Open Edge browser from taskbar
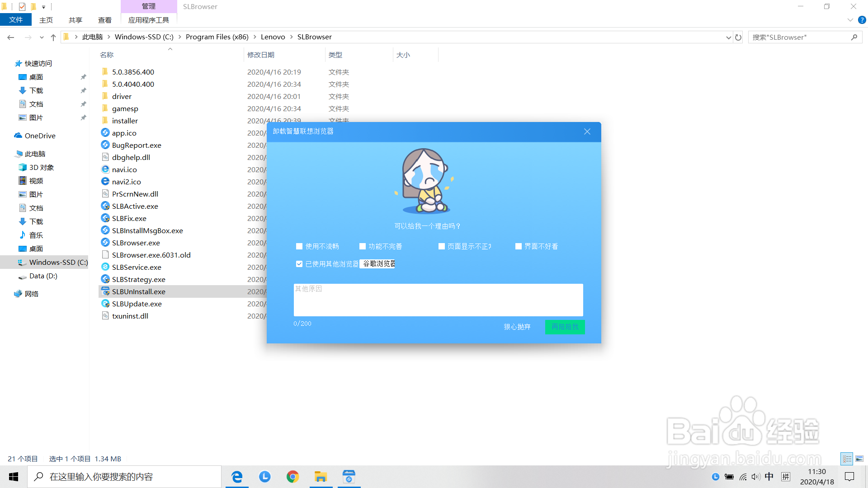The height and width of the screenshot is (488, 868). 237,477
